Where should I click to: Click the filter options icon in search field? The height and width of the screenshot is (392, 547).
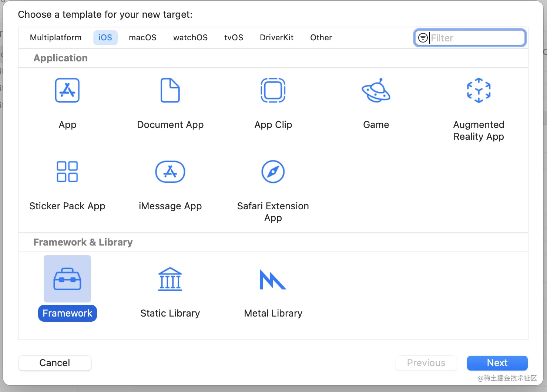point(423,38)
